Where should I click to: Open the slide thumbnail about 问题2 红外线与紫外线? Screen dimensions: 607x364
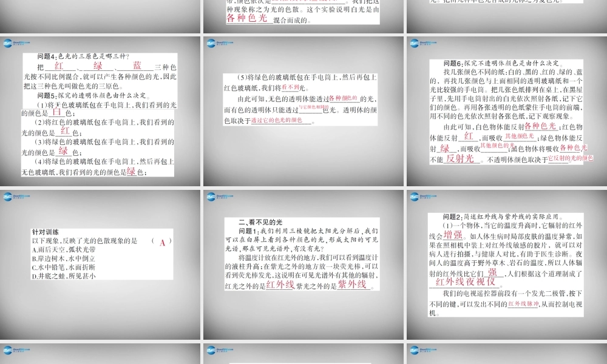(507, 265)
